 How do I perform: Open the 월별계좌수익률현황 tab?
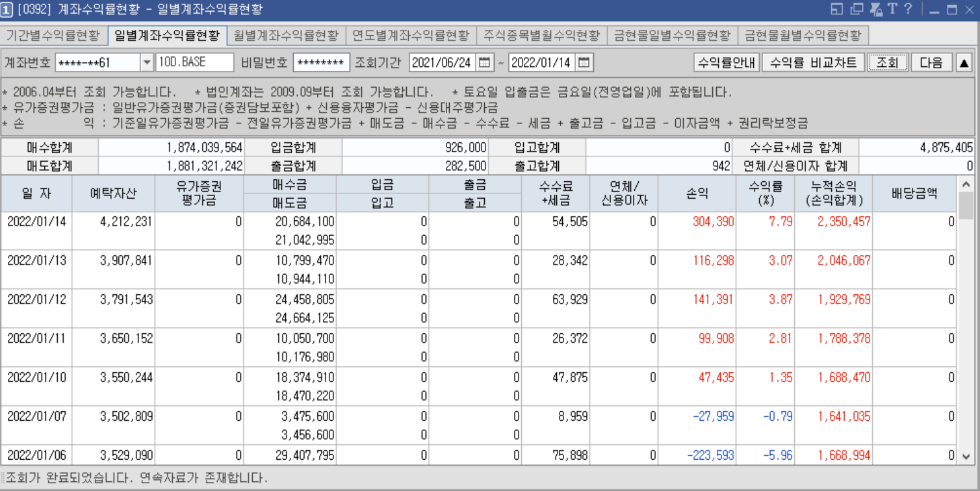coord(286,35)
